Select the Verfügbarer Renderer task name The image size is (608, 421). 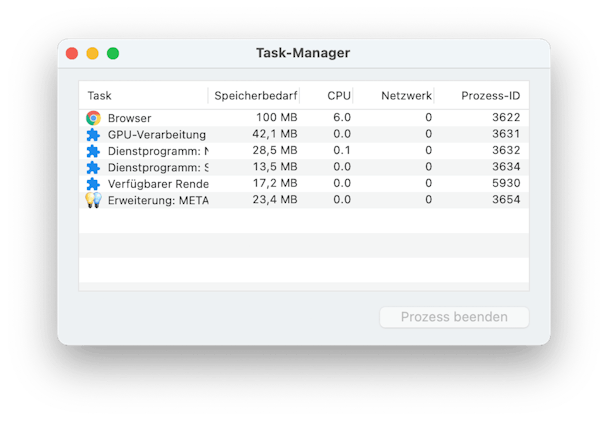click(158, 184)
